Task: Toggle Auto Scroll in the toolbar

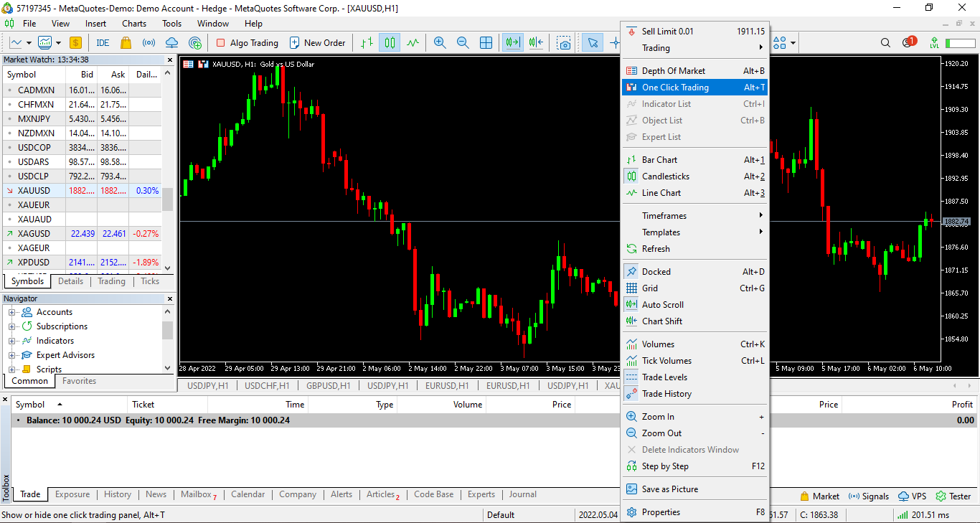Action: coord(512,43)
